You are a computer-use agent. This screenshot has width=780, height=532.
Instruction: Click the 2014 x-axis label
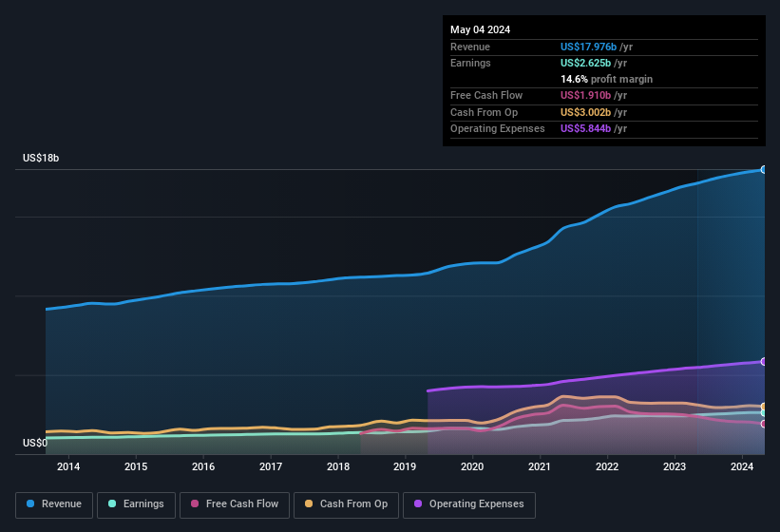[68, 466]
